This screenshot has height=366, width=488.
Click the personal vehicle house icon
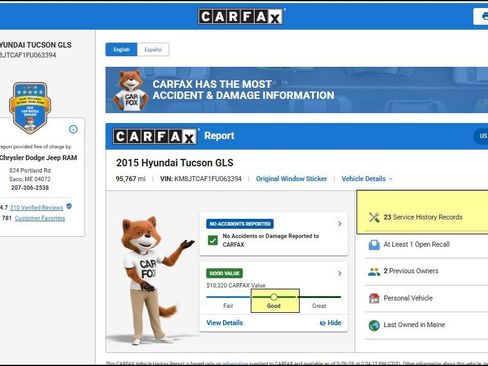coord(374,298)
